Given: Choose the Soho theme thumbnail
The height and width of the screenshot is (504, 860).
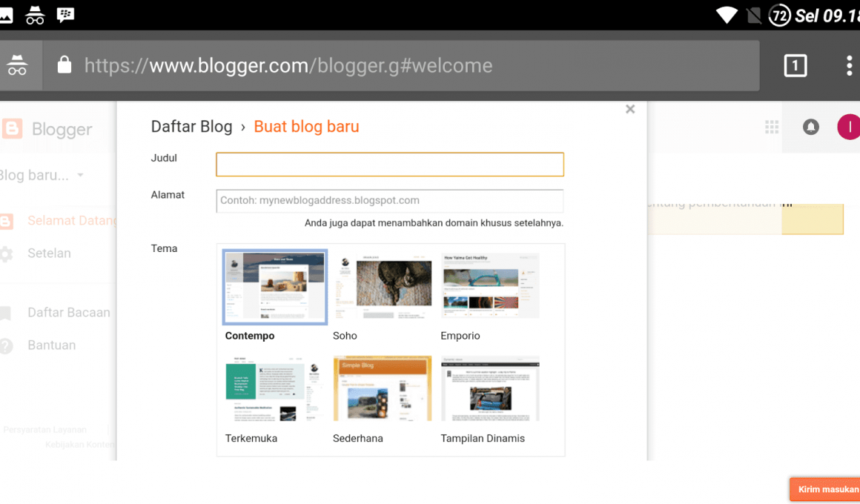Looking at the screenshot, I should 383,286.
